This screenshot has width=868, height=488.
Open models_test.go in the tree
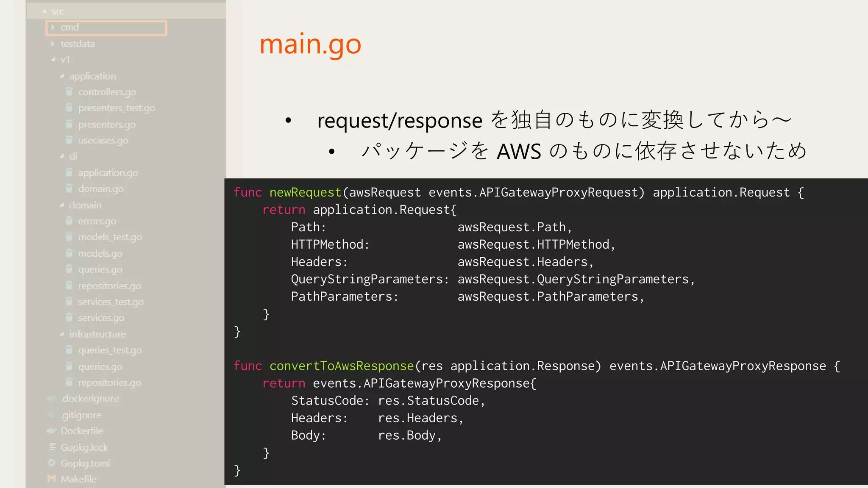click(x=110, y=237)
